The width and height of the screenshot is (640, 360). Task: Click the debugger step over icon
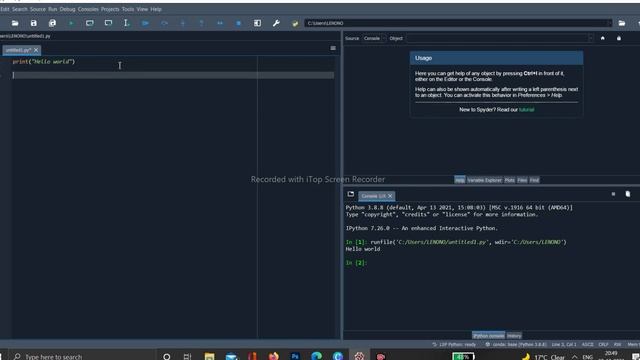(164, 23)
